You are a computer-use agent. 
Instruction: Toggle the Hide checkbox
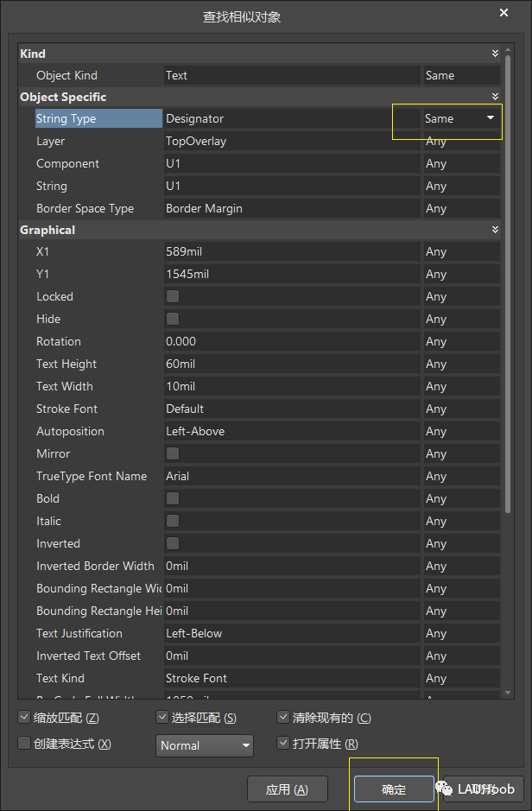pos(173,319)
